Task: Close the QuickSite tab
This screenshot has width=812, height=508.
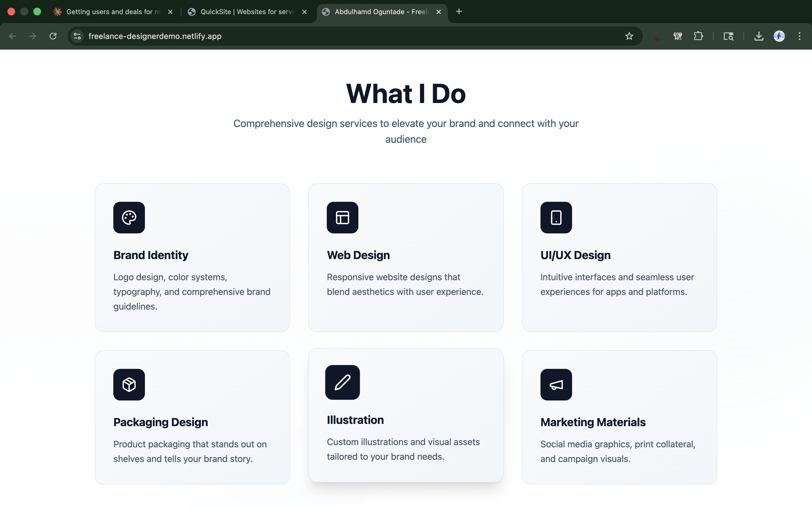Action: tap(304, 12)
